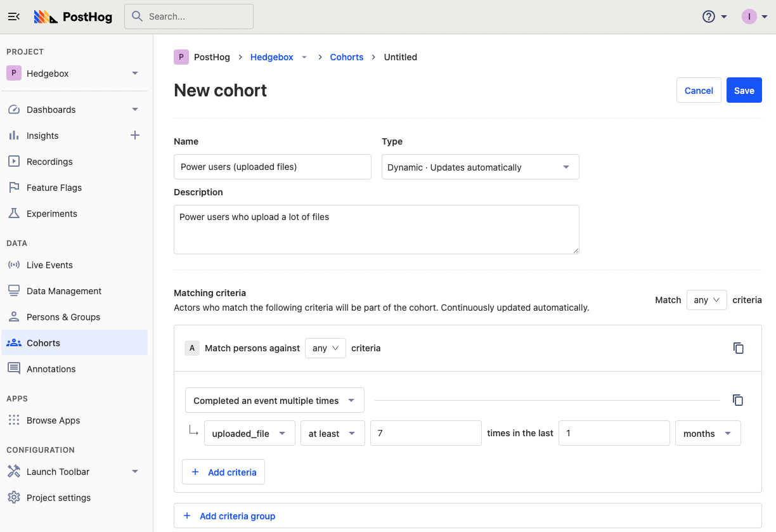Change the 'months' time unit dropdown

708,433
